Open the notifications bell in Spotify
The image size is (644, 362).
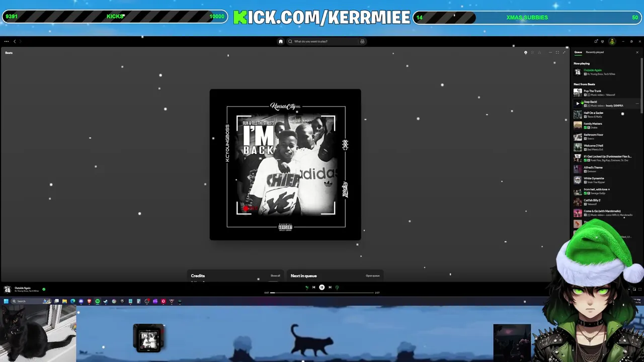pyautogui.click(x=596, y=41)
